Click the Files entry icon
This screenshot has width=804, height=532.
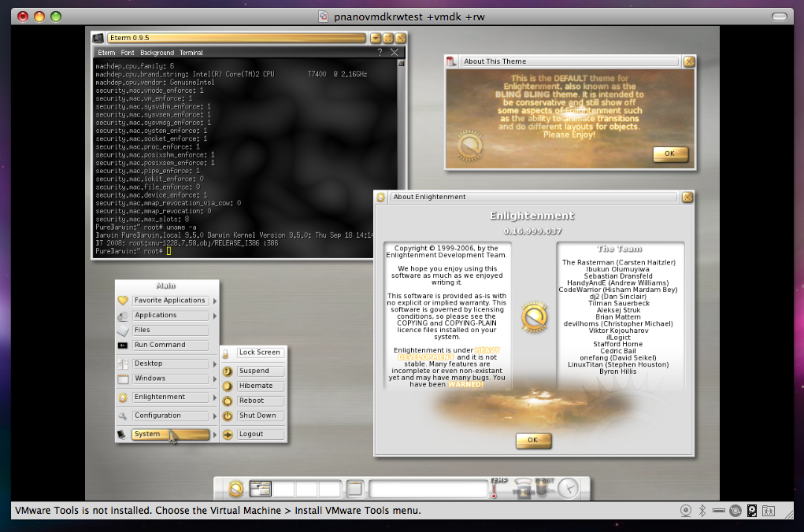pos(123,331)
